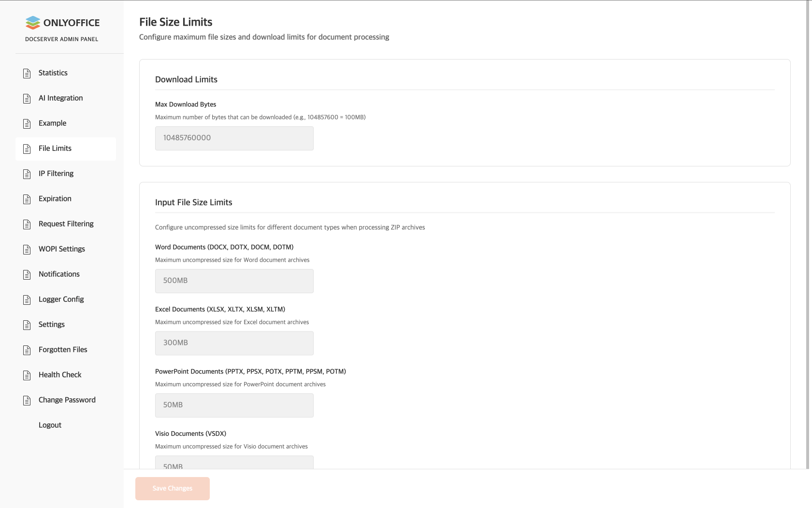812x508 pixels.
Task: Click the document icon beside Forgotten Files
Action: click(27, 350)
